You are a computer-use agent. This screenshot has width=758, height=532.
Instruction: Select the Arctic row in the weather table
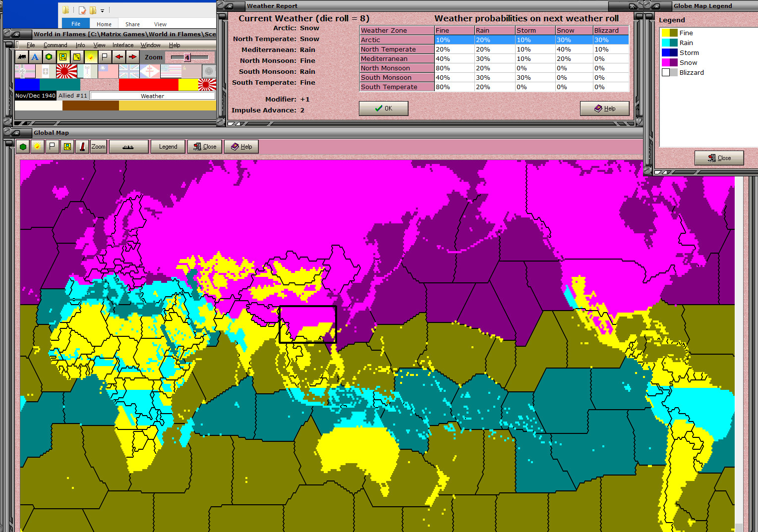pyautogui.click(x=494, y=40)
